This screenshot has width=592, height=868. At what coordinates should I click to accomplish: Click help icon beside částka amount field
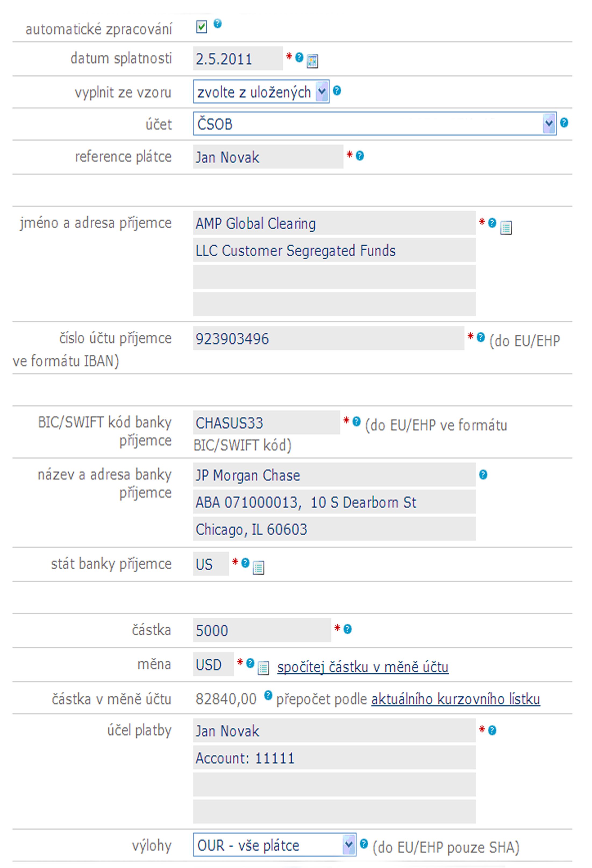[347, 629]
